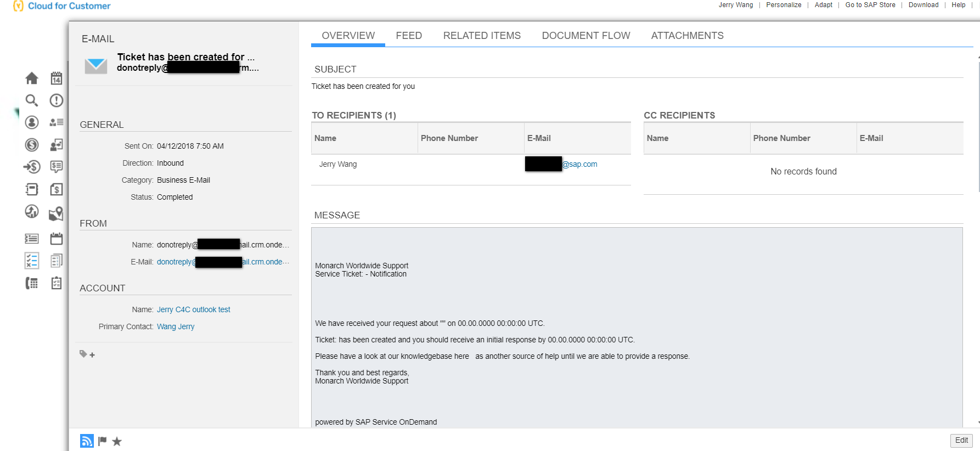Open the person with document share icon

[x=57, y=145]
